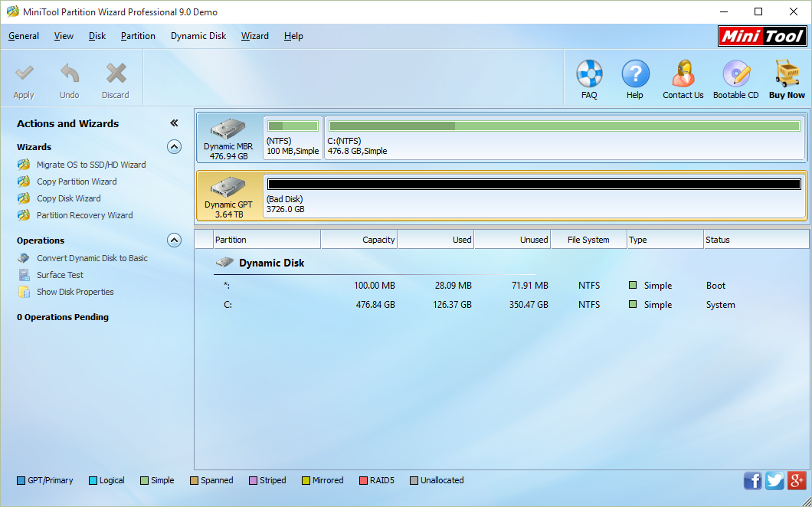Click the Simple legend color swatch
This screenshot has height=507, width=812.
(x=145, y=481)
